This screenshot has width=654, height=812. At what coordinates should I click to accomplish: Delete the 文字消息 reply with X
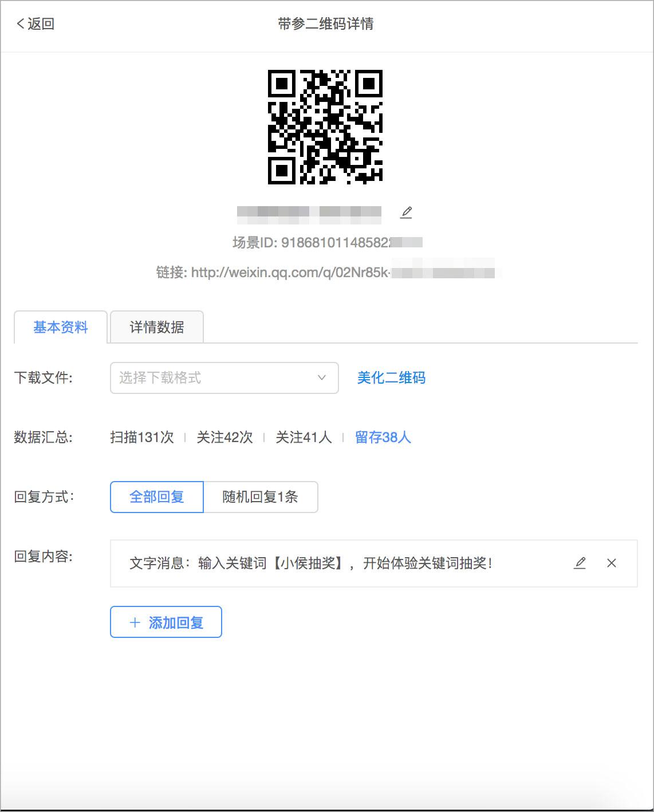[611, 563]
